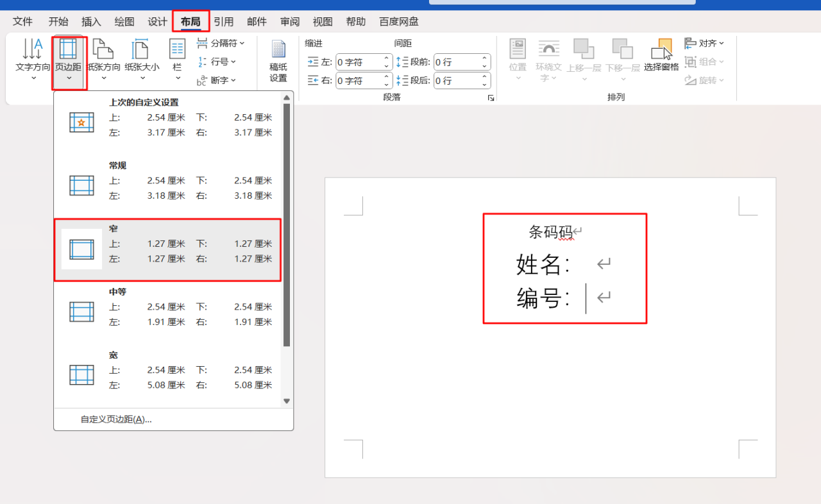The image size is (821, 504).
Task: Switch to the 绘图 Draw tab
Action: [124, 22]
